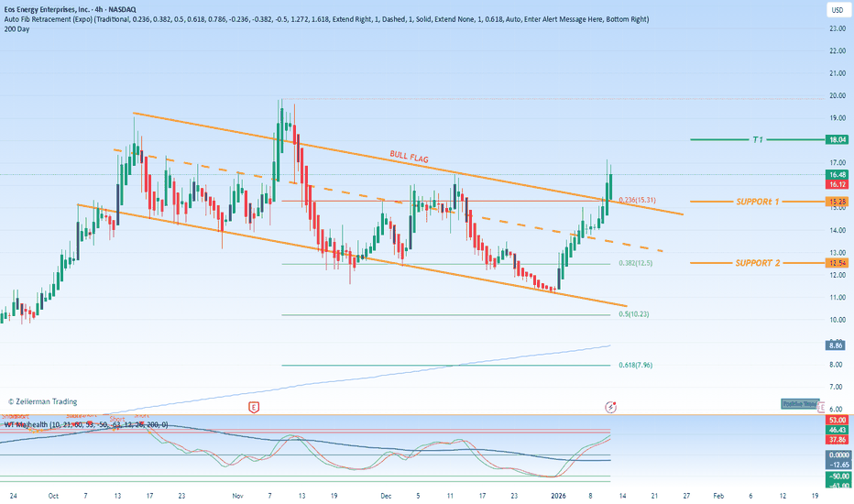Click the 18.04 green price tag
This screenshot has height=504, width=854.
coord(837,139)
